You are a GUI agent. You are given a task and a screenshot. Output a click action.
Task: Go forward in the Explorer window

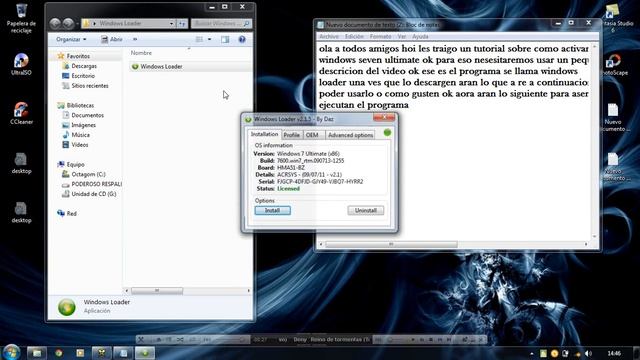pyautogui.click(x=68, y=24)
